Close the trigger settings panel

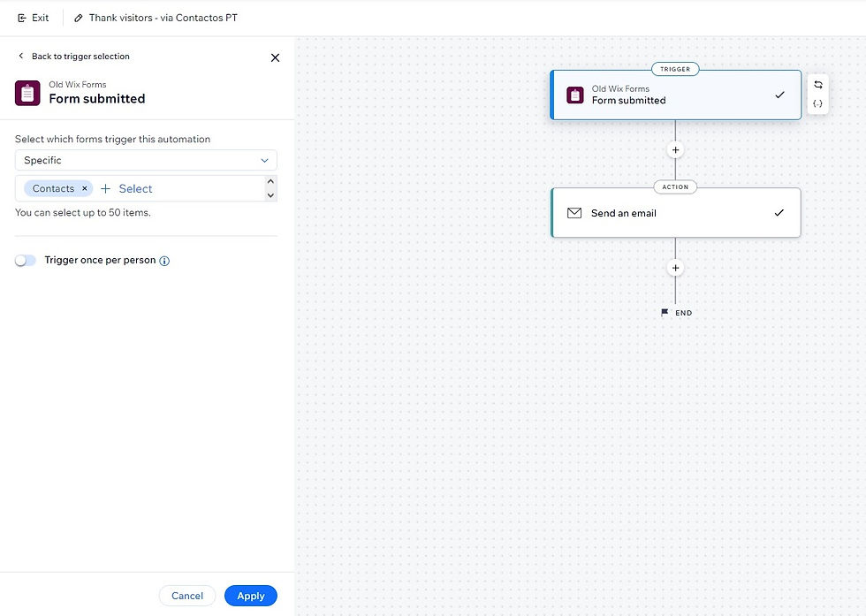click(275, 57)
